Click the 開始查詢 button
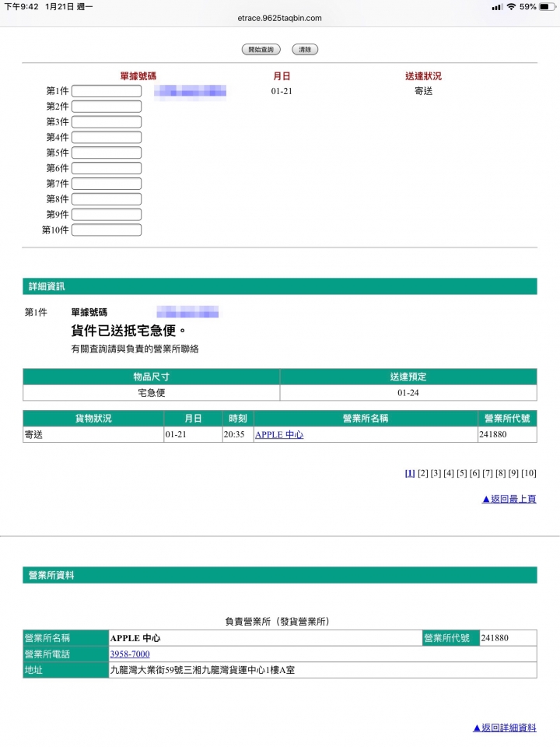Screen dimensions: 560x747 261,50
